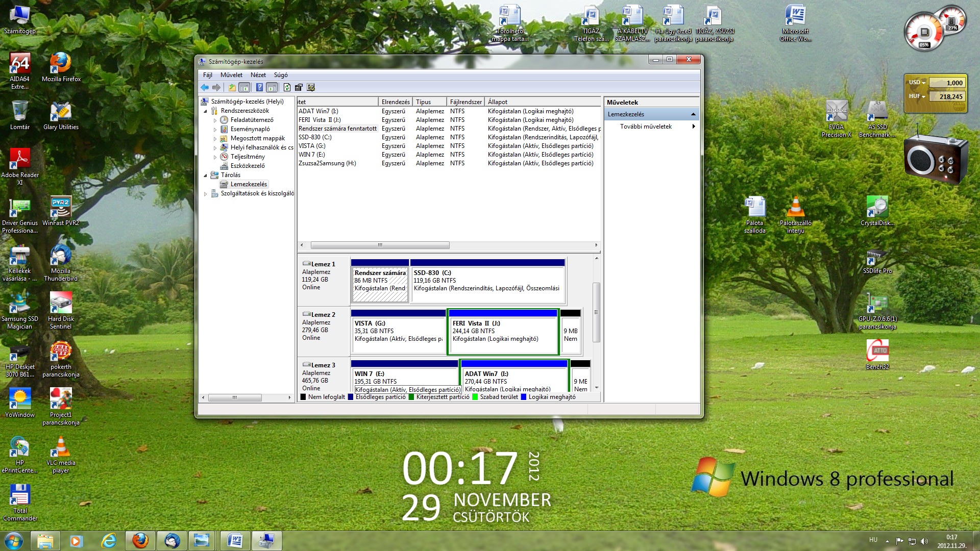Select ADAT Win7 (I:) in the volume list
The width and height of the screenshot is (980, 551).
pyautogui.click(x=318, y=111)
